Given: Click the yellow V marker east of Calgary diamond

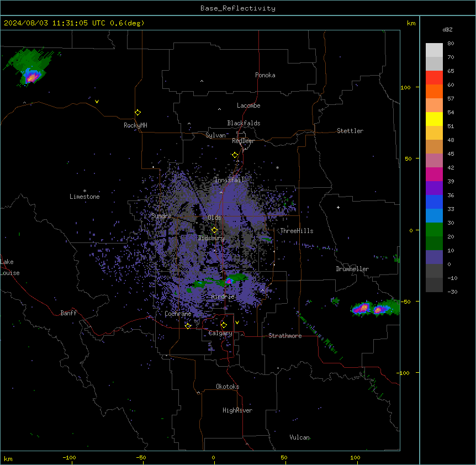Looking at the screenshot, I should pos(237,323).
